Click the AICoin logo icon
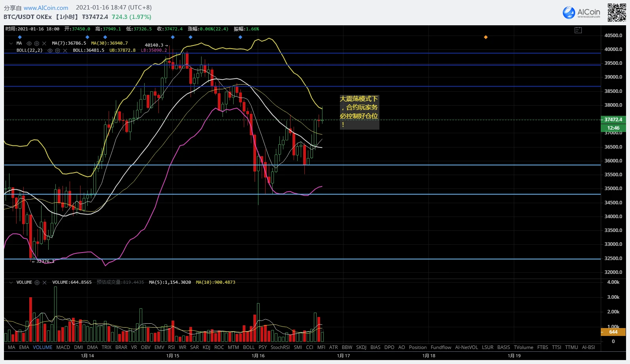This screenshot has width=630, height=364. (x=569, y=13)
